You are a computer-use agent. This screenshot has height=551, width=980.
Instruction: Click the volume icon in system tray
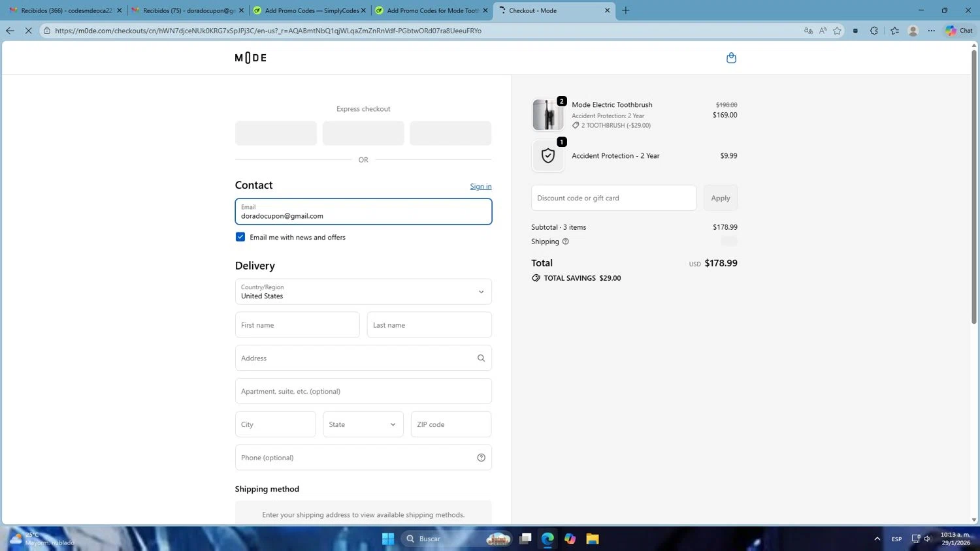point(927,539)
